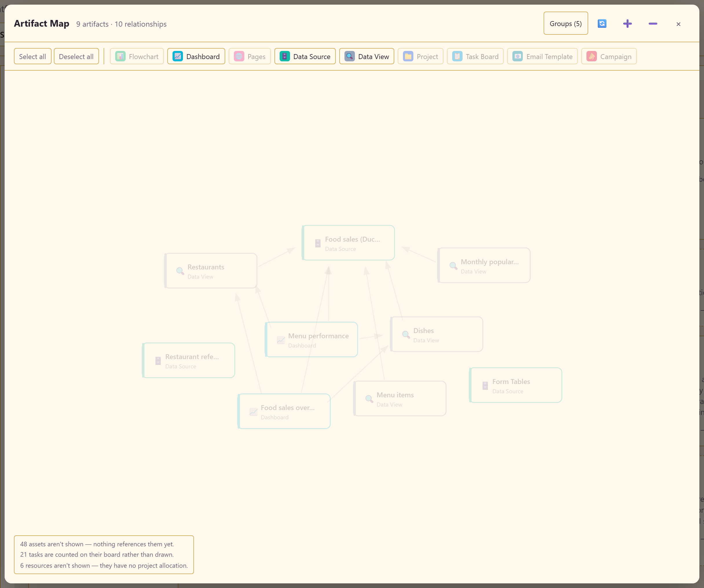This screenshot has width=704, height=588.
Task: Select the Restaurants data view node
Action: [210, 271]
